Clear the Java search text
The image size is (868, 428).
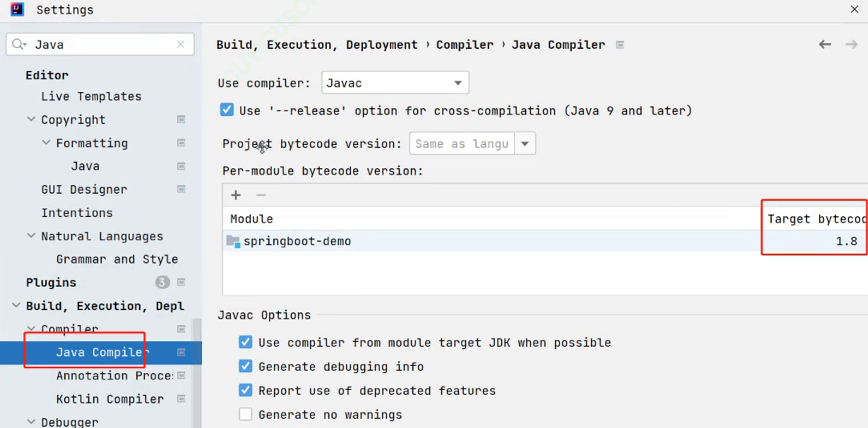click(181, 44)
